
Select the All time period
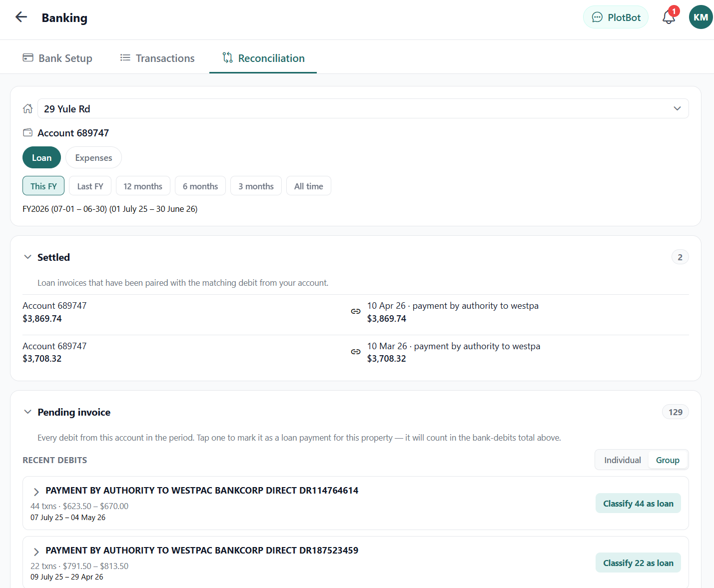click(308, 186)
